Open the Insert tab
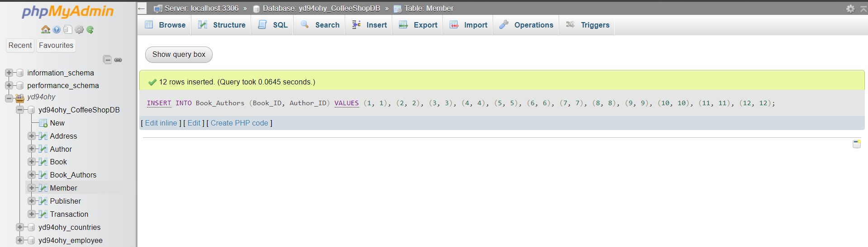 click(369, 25)
